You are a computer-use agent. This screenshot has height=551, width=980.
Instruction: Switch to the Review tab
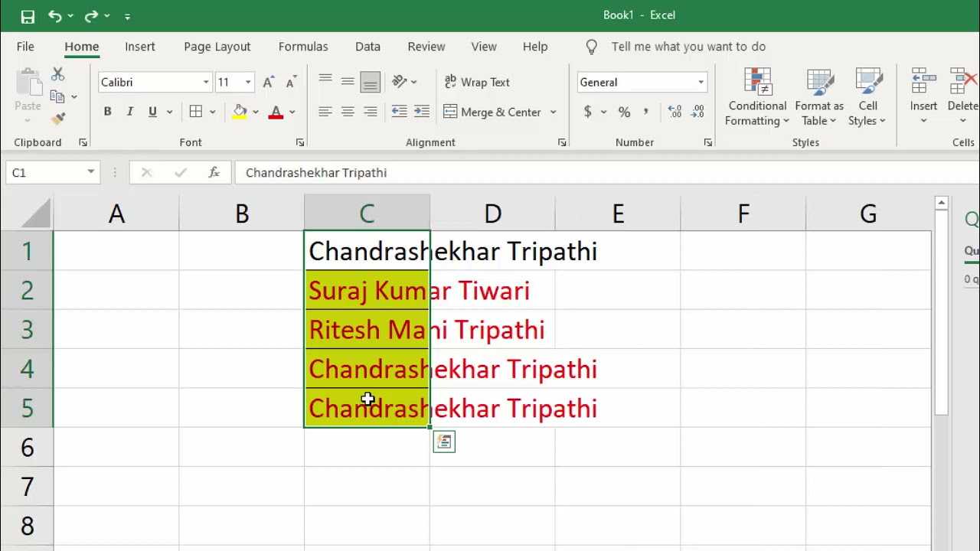(x=426, y=47)
